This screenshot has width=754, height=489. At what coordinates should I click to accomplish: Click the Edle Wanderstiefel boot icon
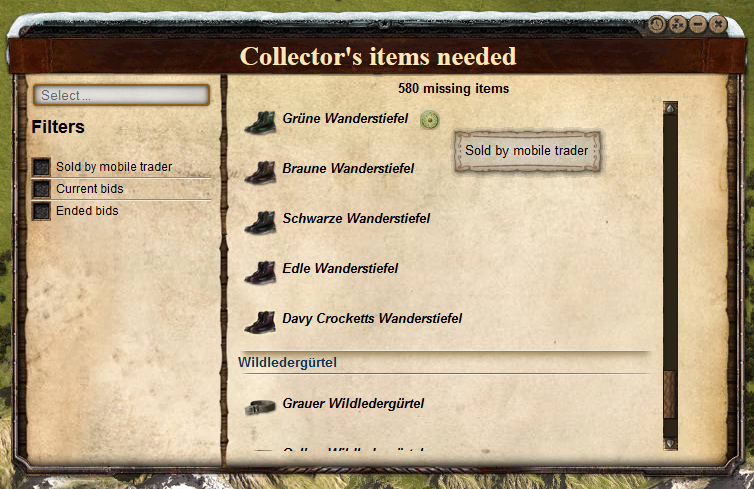click(260, 272)
